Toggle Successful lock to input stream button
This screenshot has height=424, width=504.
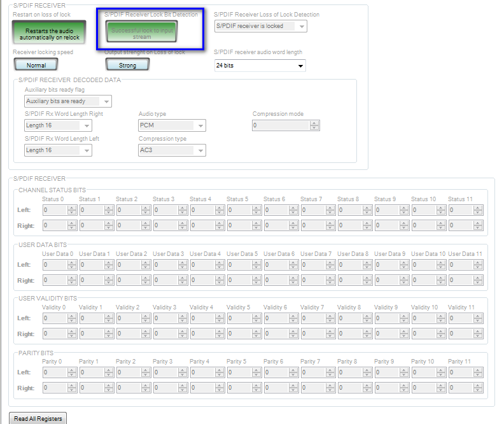point(142,31)
